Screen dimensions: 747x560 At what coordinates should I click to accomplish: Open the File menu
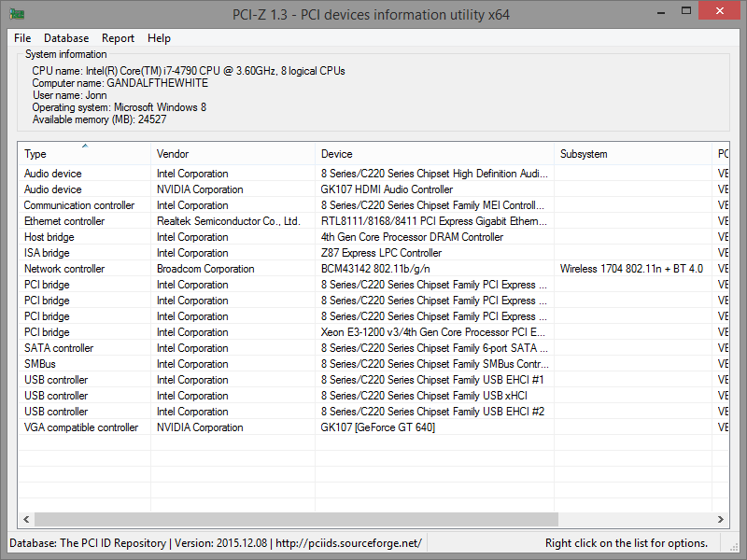click(22, 38)
